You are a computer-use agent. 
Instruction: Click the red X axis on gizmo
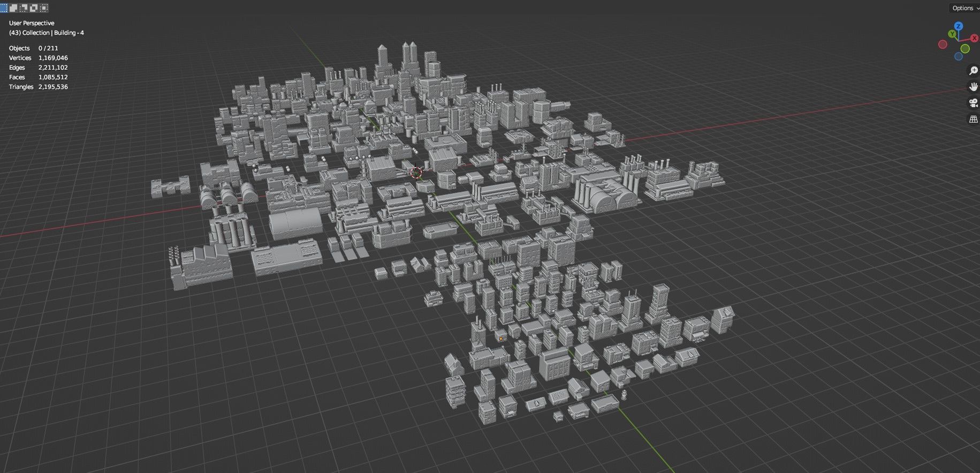(x=974, y=39)
